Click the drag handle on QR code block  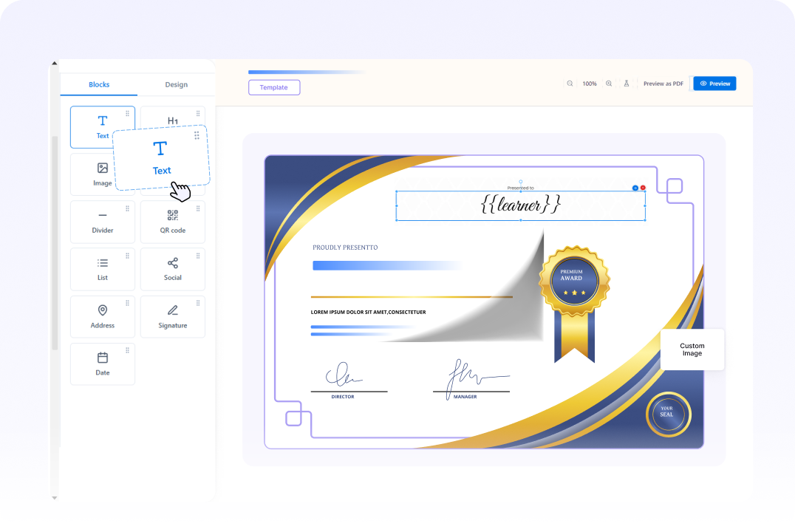[198, 208]
